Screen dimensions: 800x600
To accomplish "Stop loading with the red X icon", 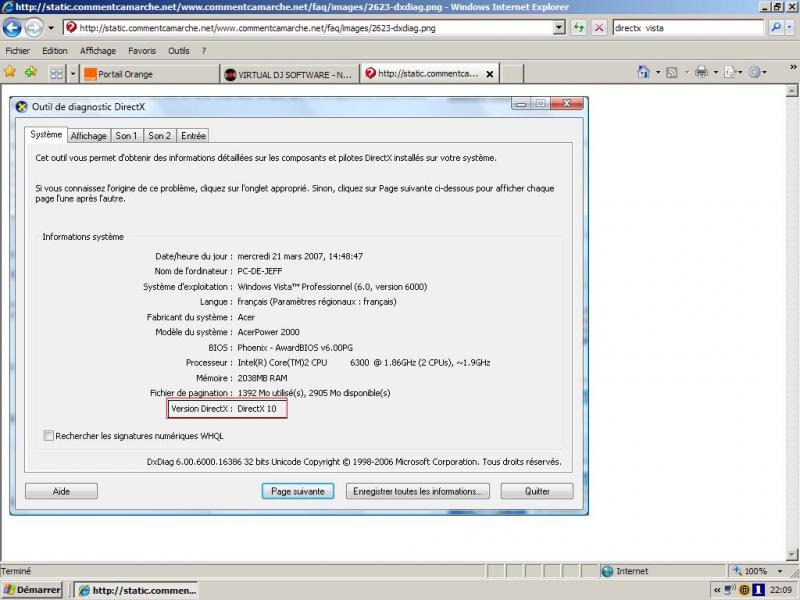I will click(599, 28).
